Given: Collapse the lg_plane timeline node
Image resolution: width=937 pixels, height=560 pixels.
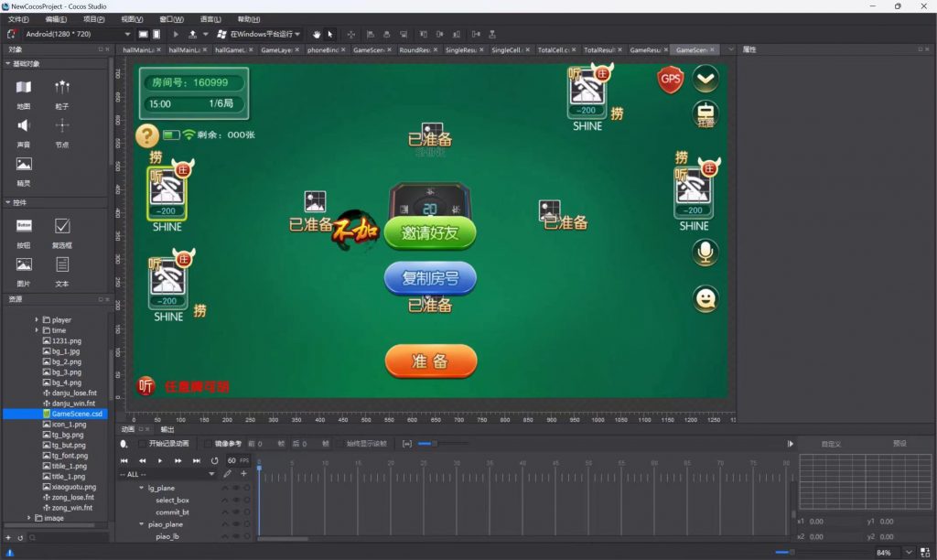Looking at the screenshot, I should 141,489.
